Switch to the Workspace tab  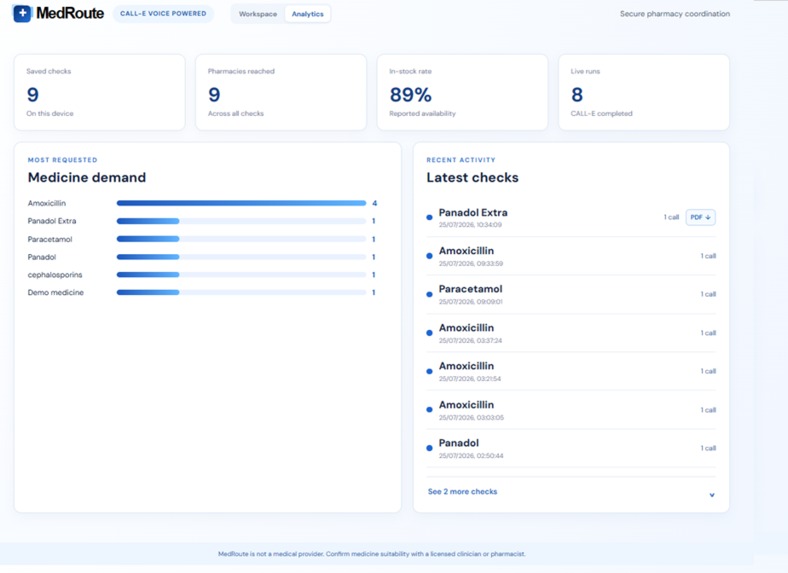coord(258,14)
